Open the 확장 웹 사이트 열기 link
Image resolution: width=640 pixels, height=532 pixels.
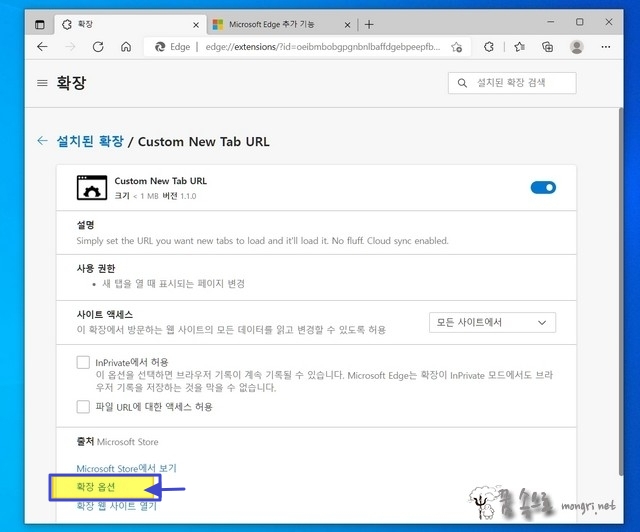point(117,506)
